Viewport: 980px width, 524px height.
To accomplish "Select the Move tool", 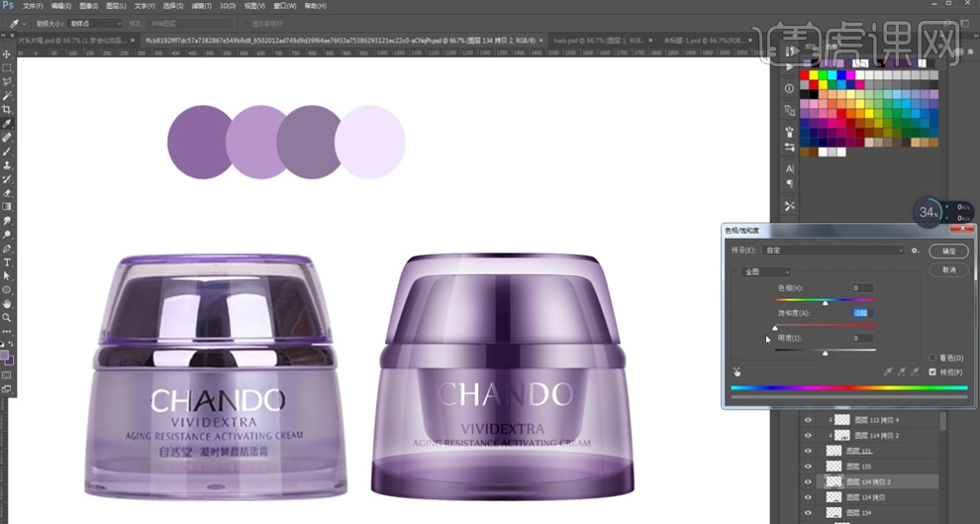I will tap(7, 54).
